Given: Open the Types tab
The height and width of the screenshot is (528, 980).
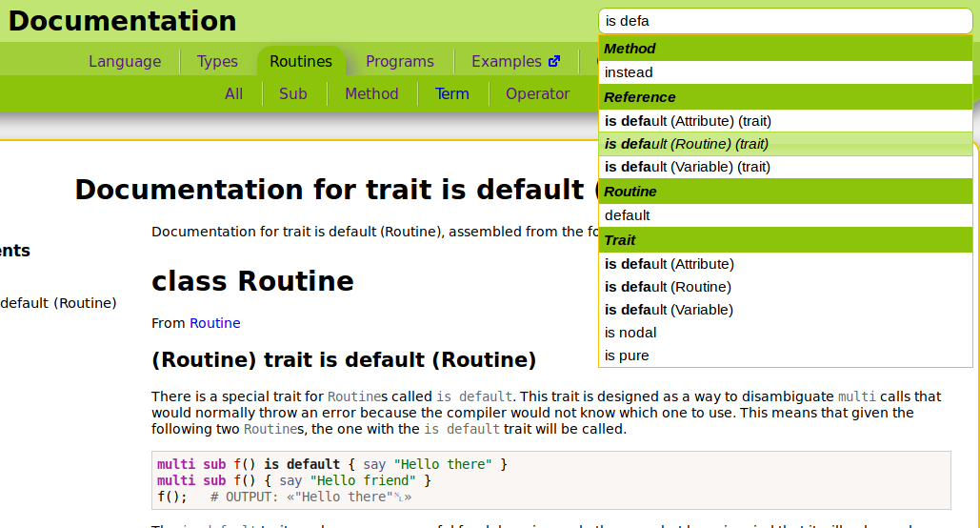Looking at the screenshot, I should tap(217, 61).
